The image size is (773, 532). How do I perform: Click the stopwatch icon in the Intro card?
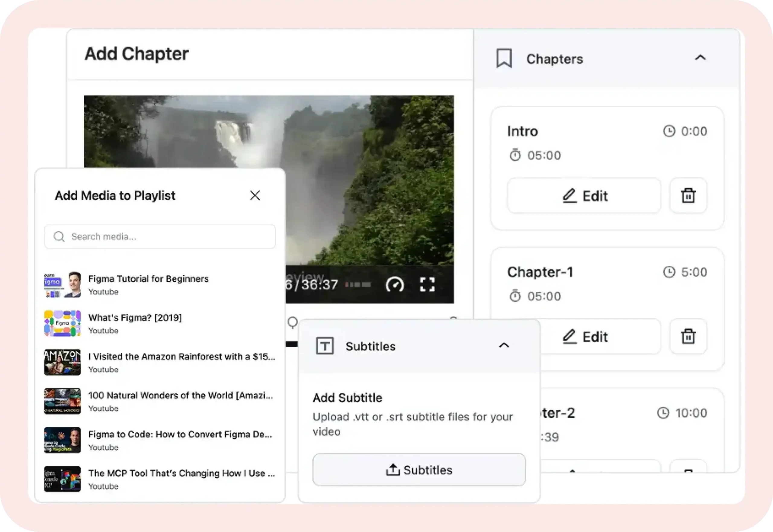[515, 155]
